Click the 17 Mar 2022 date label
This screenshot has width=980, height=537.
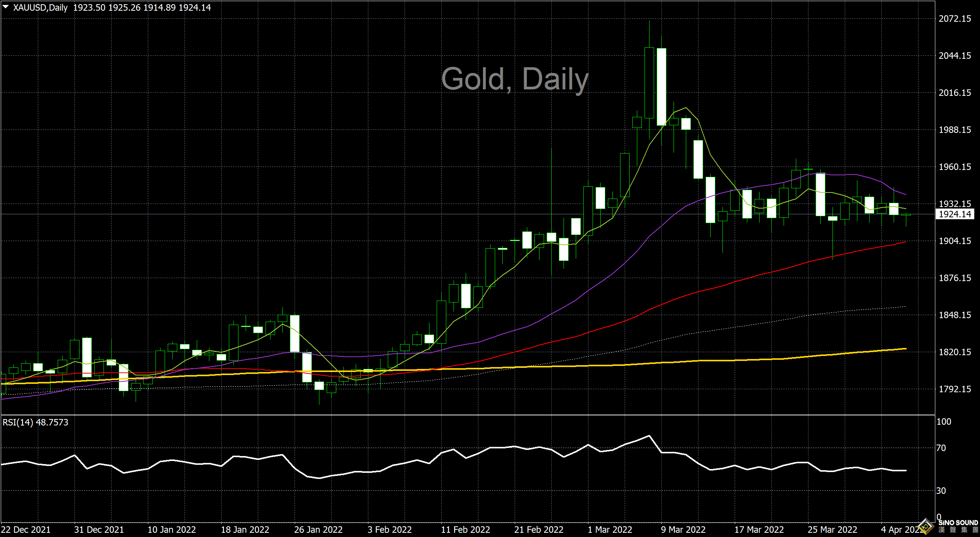coord(759,530)
